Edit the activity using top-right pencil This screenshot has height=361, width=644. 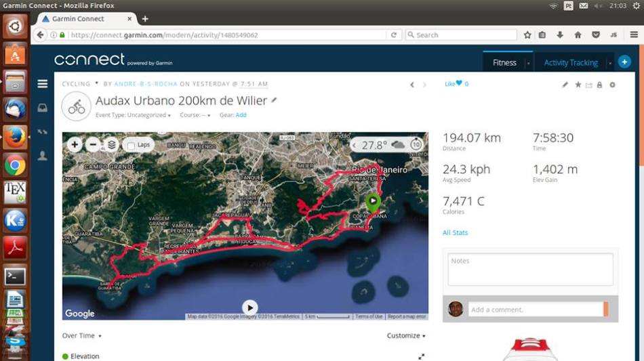(565, 85)
